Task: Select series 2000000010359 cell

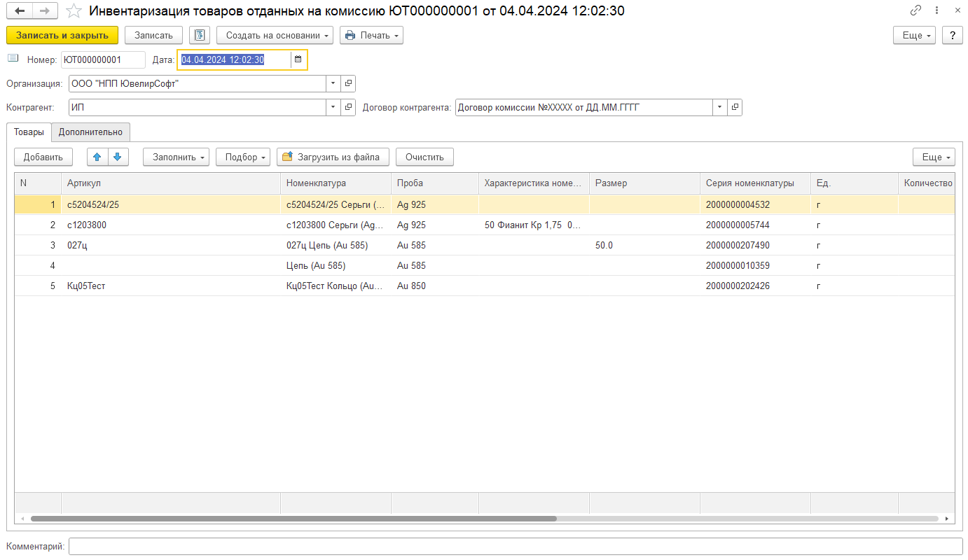Action: (755, 266)
